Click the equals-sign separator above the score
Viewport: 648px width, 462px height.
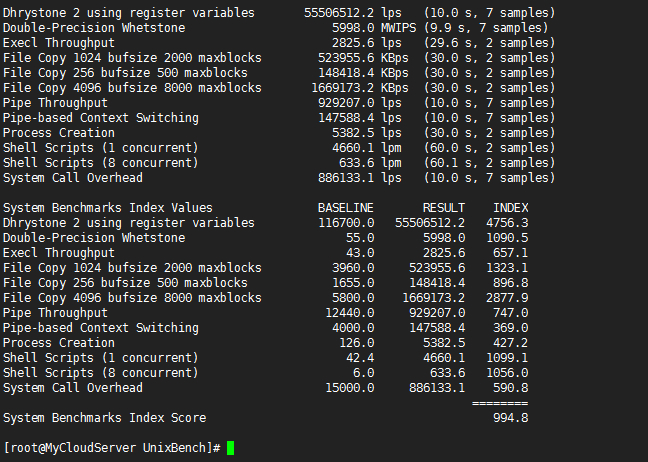[499, 402]
